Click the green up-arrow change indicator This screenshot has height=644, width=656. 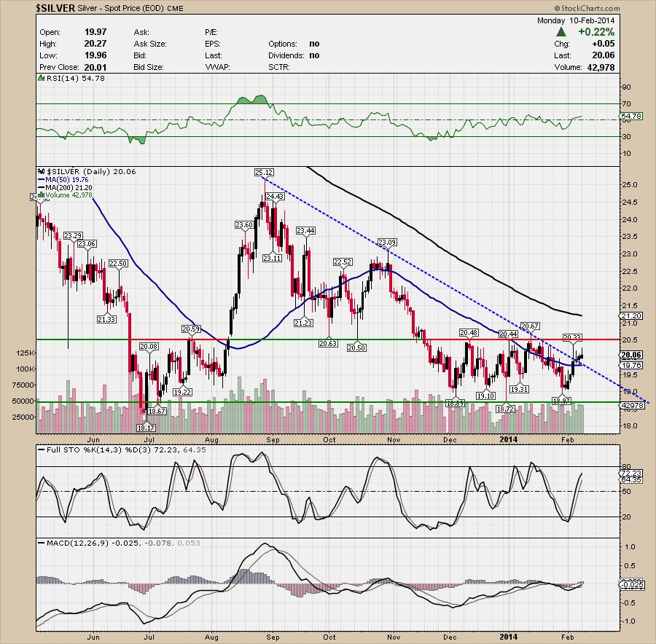[x=561, y=33]
